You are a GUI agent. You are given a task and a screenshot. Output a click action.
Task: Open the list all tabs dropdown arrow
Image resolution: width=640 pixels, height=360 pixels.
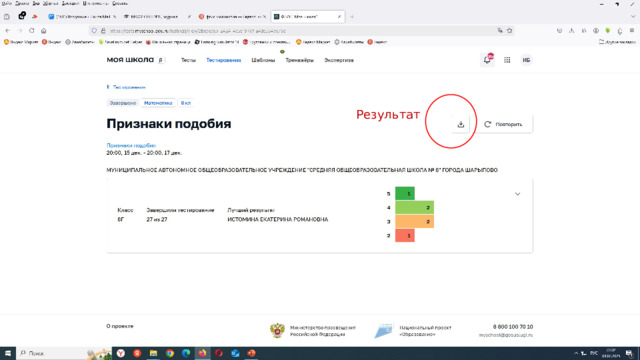click(633, 17)
